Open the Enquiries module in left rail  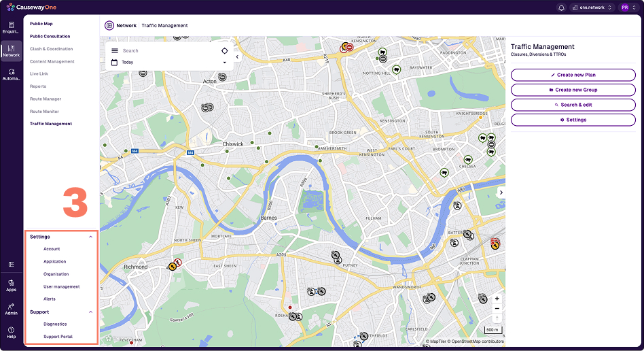coord(12,27)
